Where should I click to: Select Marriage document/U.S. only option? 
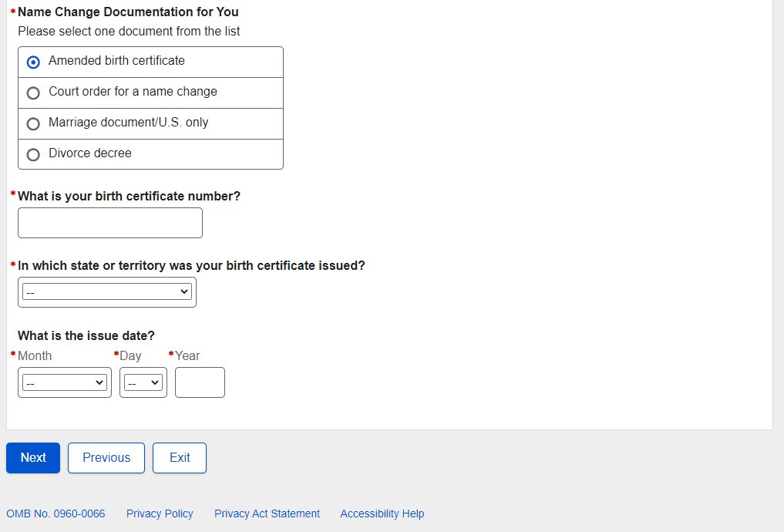(33, 124)
